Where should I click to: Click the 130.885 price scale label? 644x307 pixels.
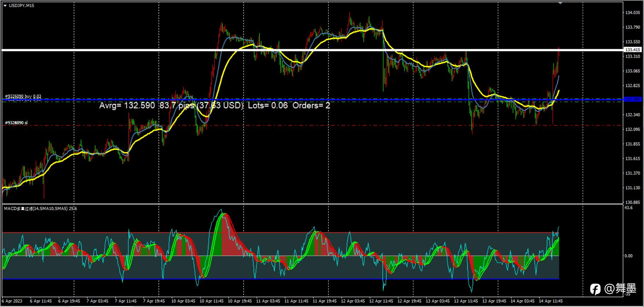pyautogui.click(x=633, y=202)
